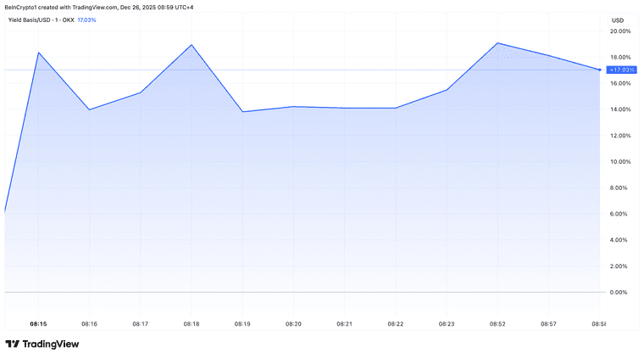The image size is (644, 358).
Task: Click the TradingView logo icon
Action: [12, 344]
